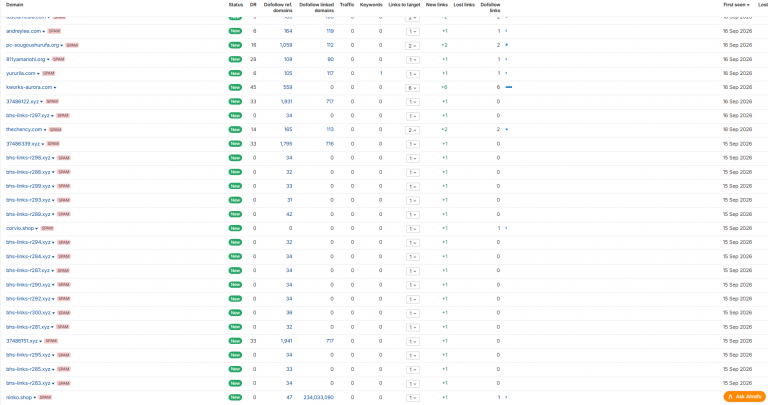Open thechency.com domain link

24,130
